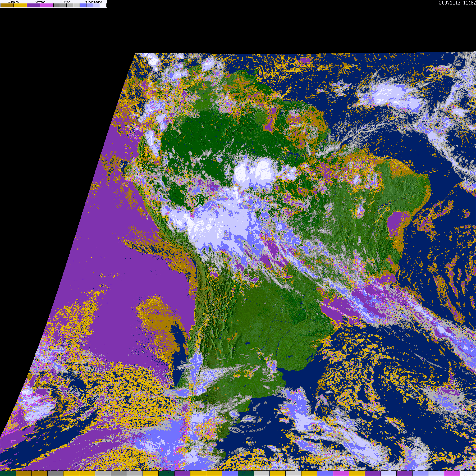
Task: Click the magenta pink Estratos legend swatch
Action: pyautogui.click(x=47, y=5)
